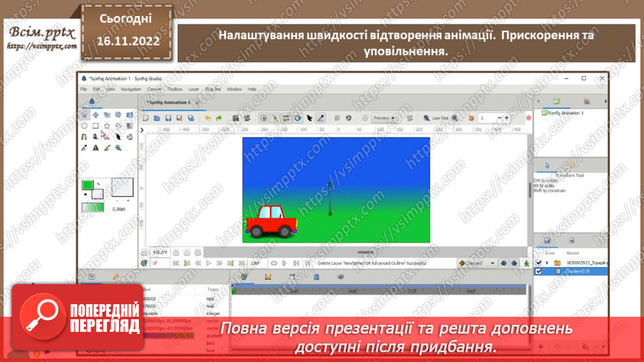
Task: Click the canvas zoom field showing 100,0%
Action: tap(159, 252)
